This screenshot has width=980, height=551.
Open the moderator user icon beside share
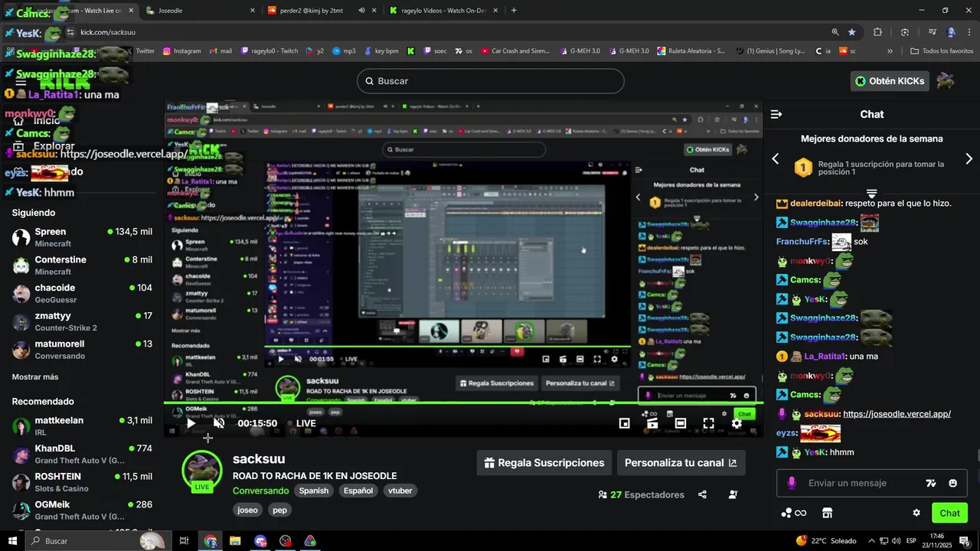pyautogui.click(x=733, y=494)
